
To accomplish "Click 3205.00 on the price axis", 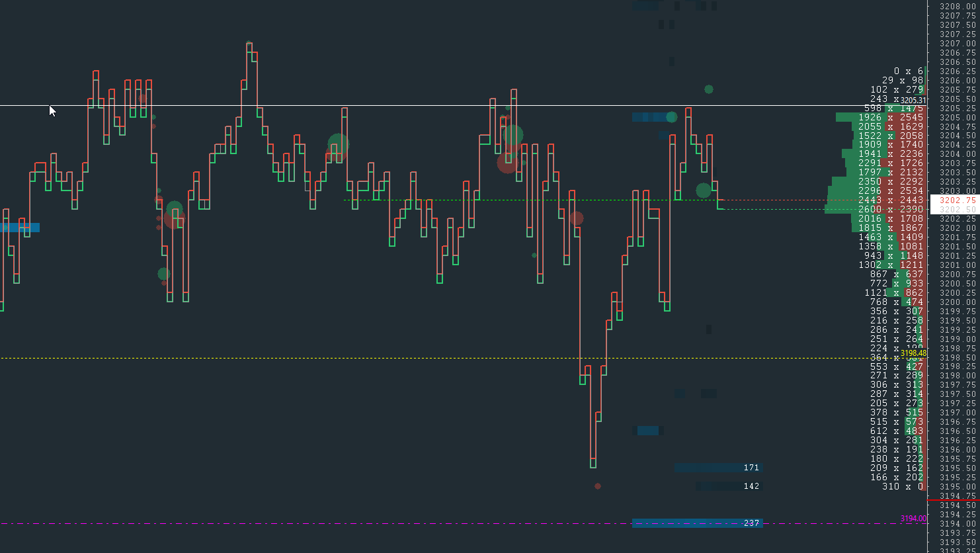I will tap(958, 117).
